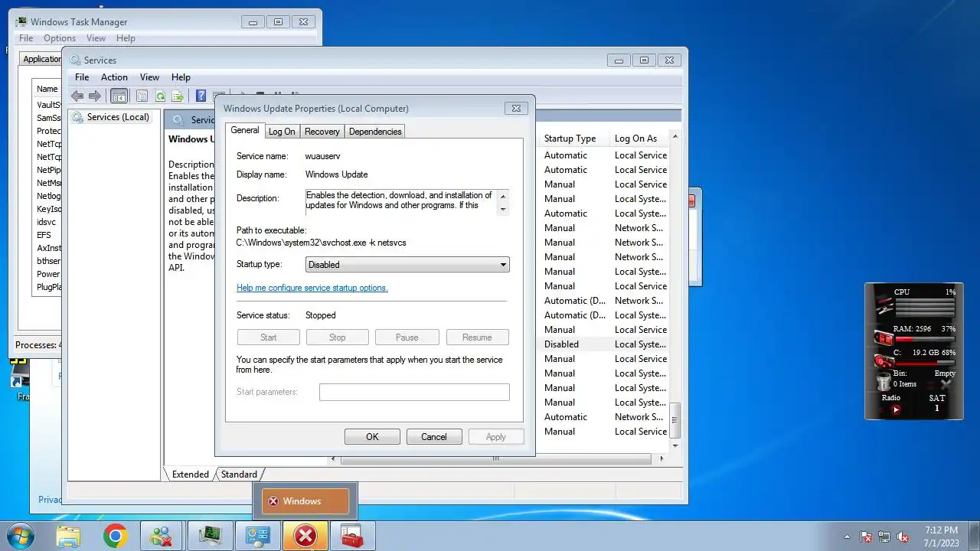Launch Google Chrome from the taskbar
Viewport: 980px width, 551px height.
pos(116,536)
